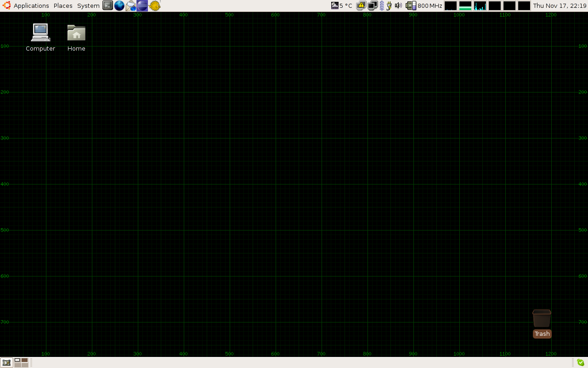This screenshot has height=368, width=588.
Task: Click the green memory monitor graph
Action: [x=465, y=6]
